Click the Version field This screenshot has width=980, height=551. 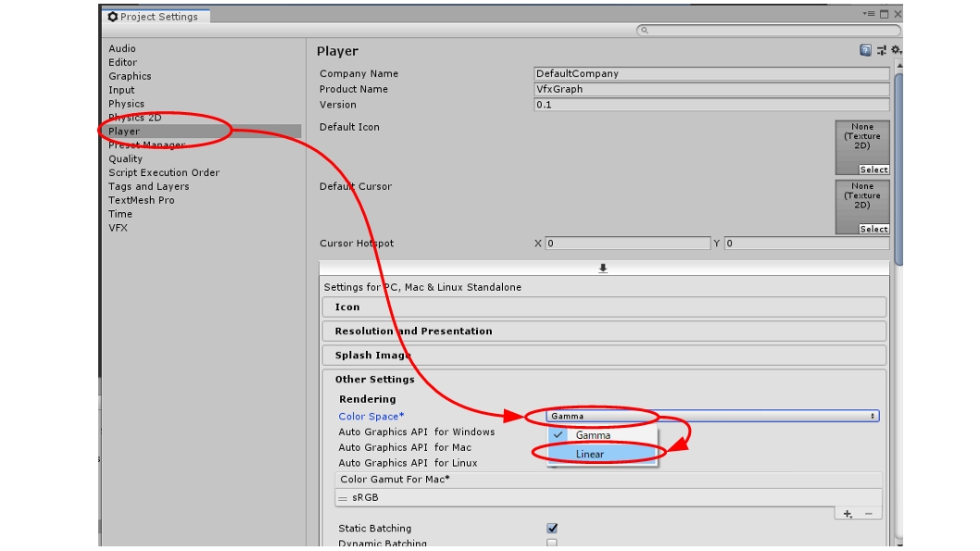tap(711, 105)
